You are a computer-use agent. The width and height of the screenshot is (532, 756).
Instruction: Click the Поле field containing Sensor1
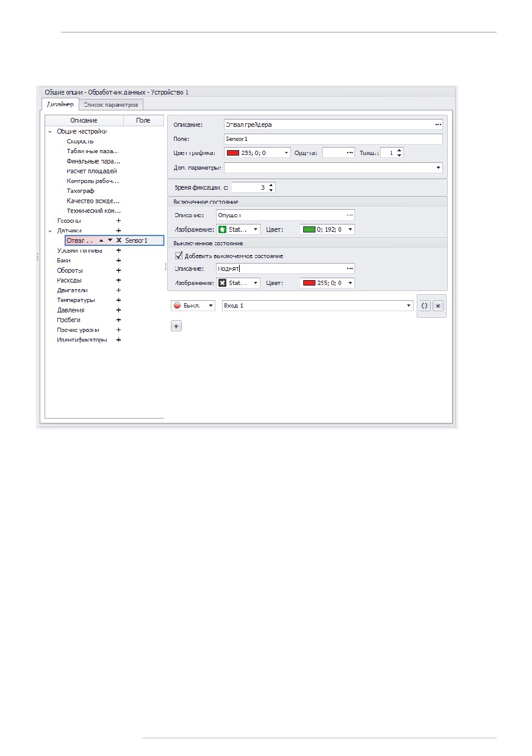coord(332,139)
